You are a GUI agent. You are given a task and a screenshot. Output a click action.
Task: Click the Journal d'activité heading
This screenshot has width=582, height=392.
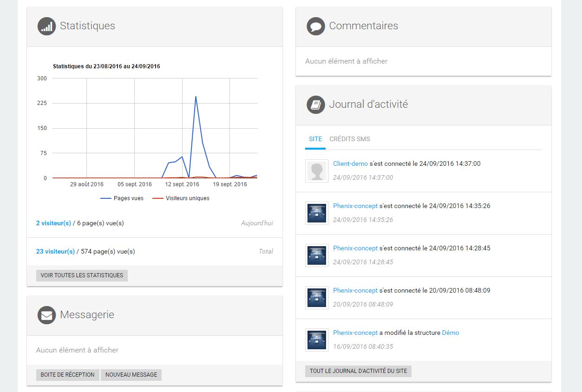(368, 105)
